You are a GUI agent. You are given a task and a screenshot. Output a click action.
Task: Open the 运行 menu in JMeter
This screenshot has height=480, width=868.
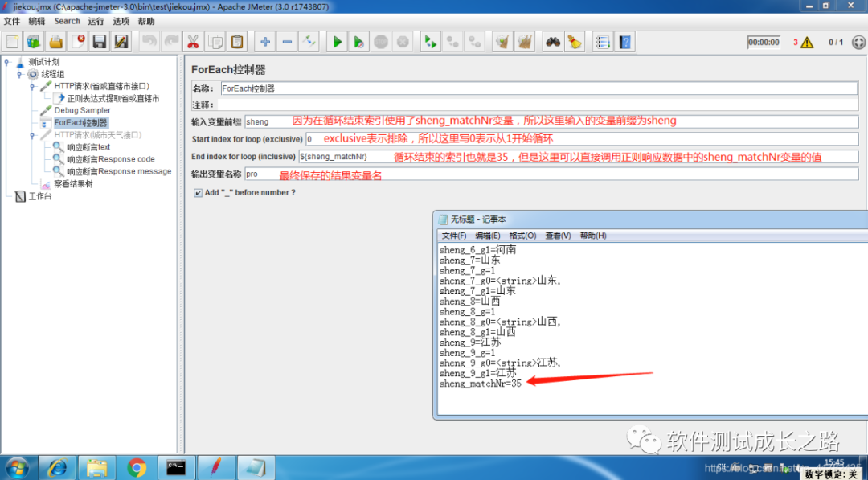click(x=96, y=21)
